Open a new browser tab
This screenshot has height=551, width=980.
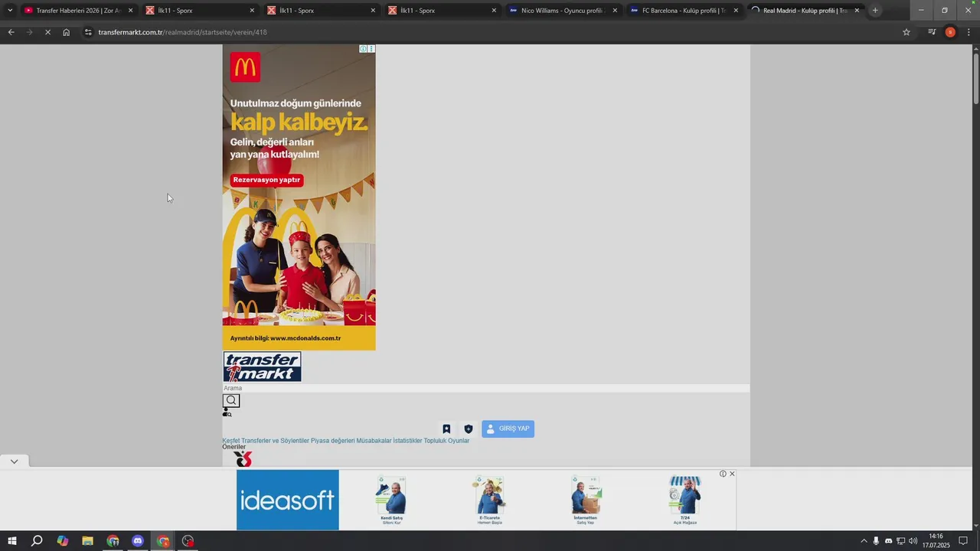(875, 11)
